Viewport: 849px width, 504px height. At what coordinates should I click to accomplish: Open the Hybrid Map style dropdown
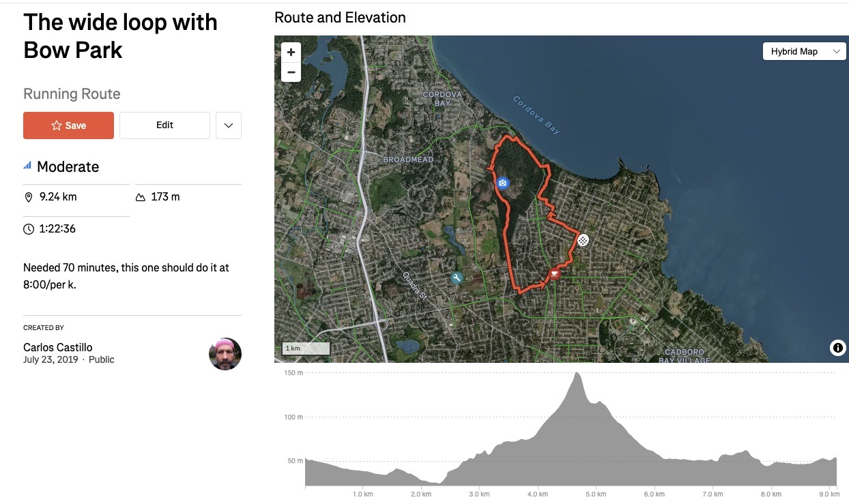tap(804, 51)
